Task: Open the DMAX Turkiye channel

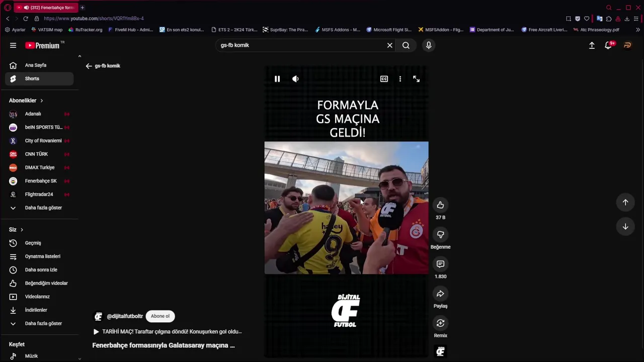Action: point(39,167)
